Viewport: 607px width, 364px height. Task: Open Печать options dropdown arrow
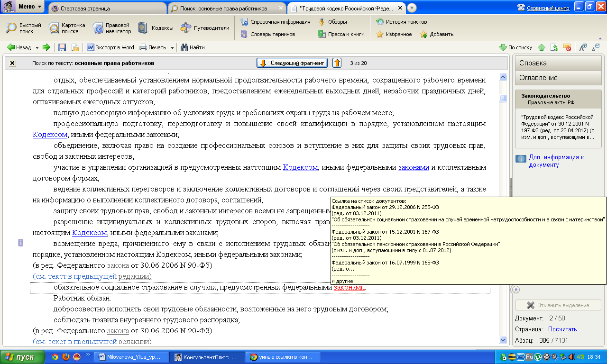[172, 47]
